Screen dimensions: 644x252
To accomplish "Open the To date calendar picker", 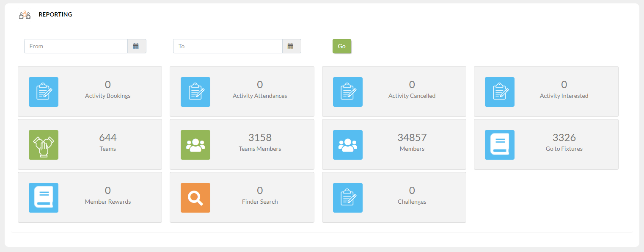I will [292, 46].
